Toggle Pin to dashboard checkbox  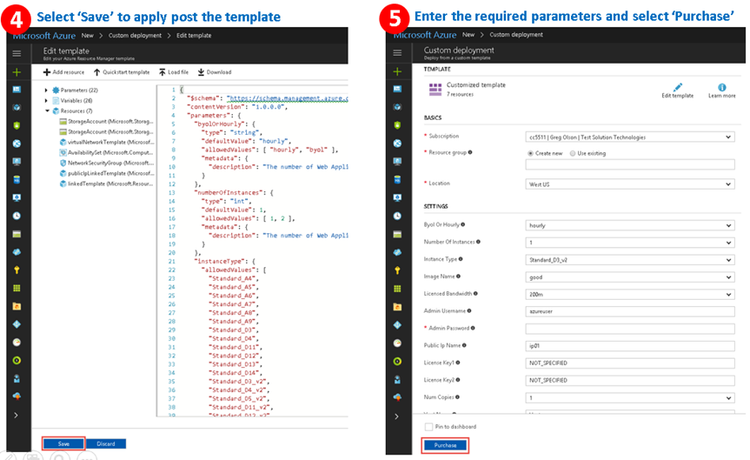click(429, 427)
